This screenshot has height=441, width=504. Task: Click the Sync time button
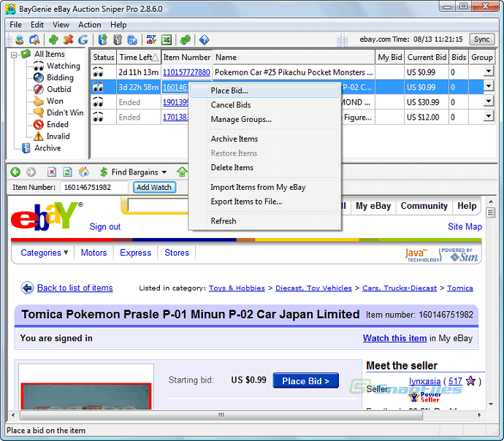coord(481,39)
